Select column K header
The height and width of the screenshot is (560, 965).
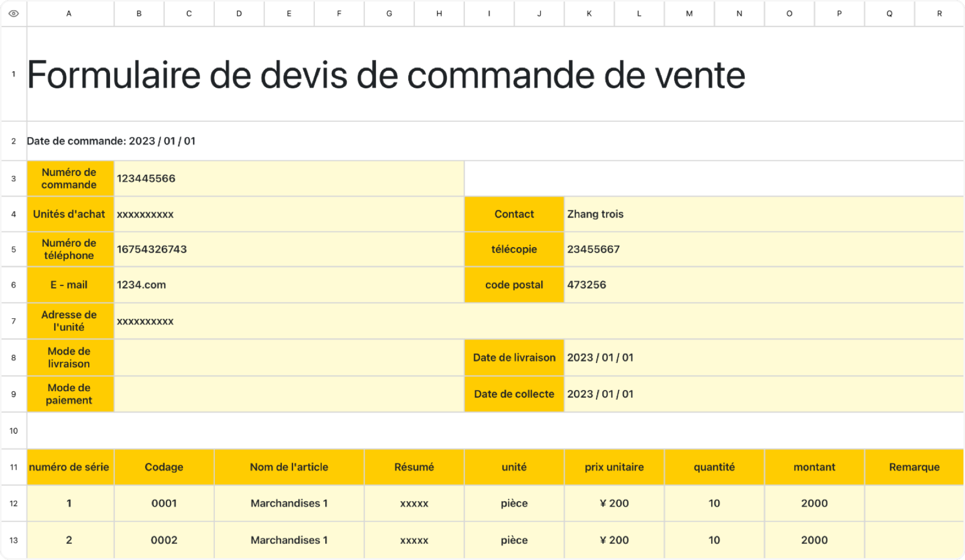(589, 14)
